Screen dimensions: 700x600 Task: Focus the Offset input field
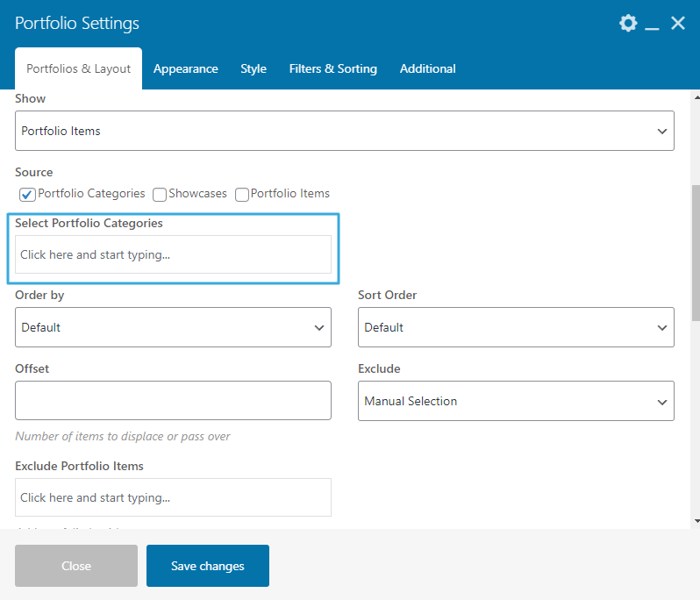tap(173, 400)
